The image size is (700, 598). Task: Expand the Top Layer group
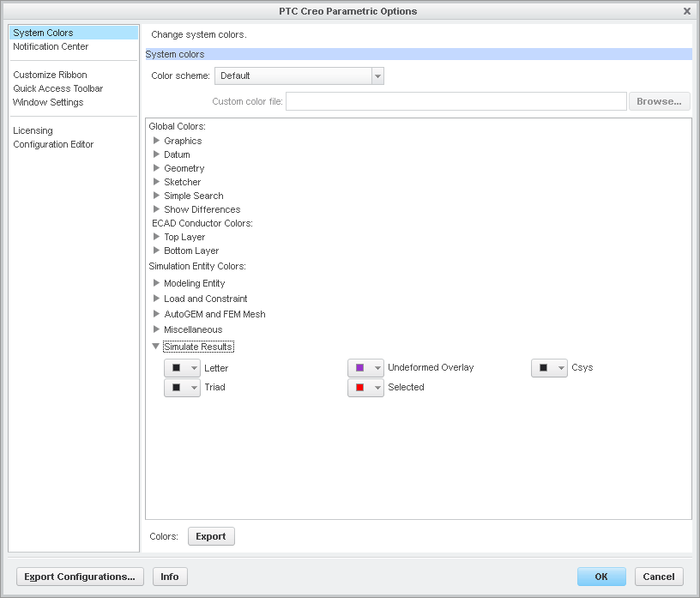click(156, 236)
